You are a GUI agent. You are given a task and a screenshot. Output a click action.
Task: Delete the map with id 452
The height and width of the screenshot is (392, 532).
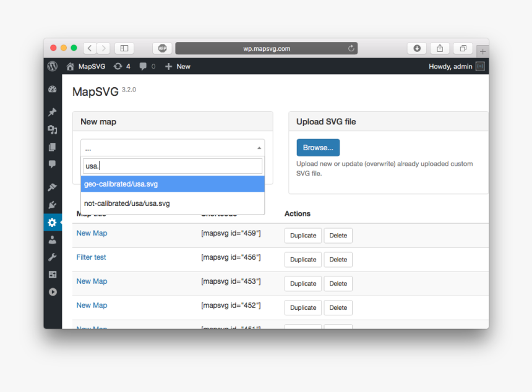tap(338, 307)
